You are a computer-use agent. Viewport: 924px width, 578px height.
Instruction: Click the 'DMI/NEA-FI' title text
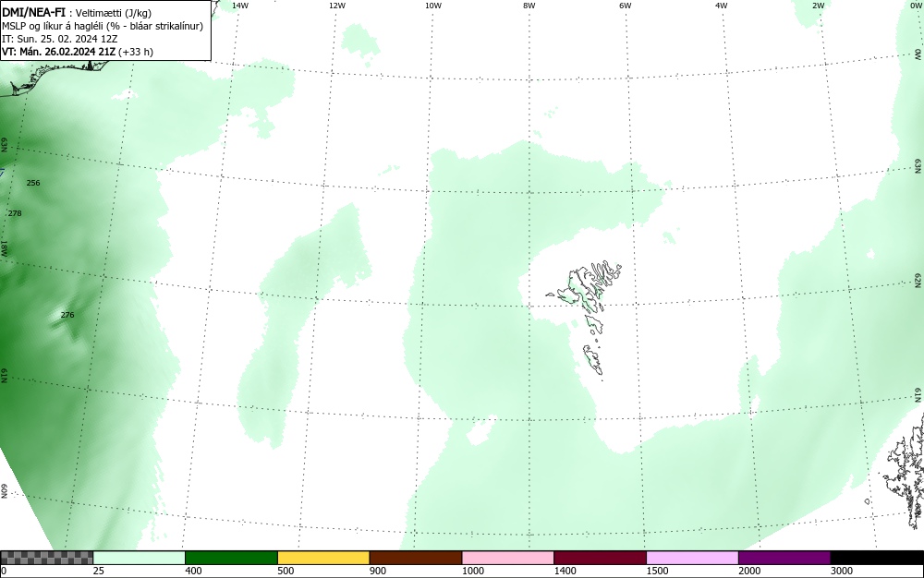point(33,12)
